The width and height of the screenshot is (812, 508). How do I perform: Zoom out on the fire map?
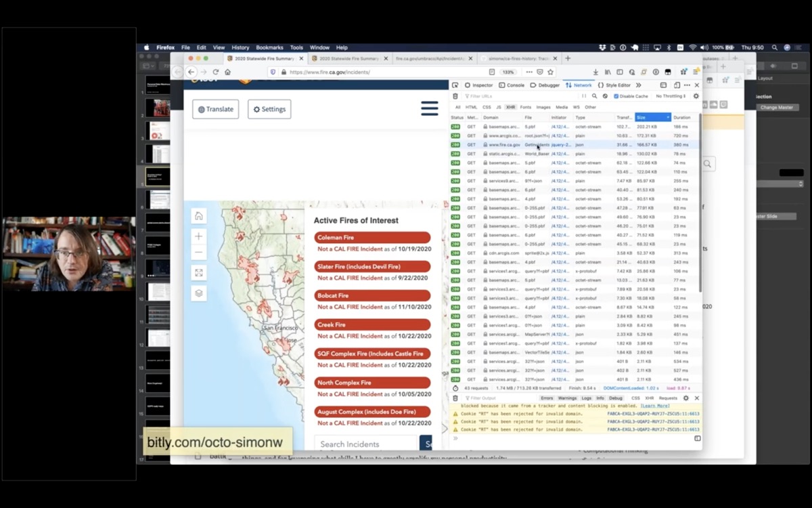[x=198, y=253]
